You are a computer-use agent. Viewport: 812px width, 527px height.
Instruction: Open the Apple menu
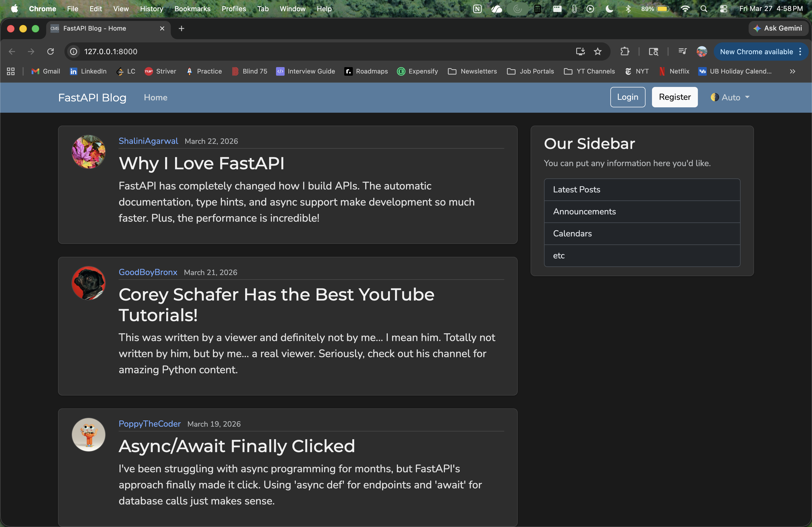pos(14,9)
